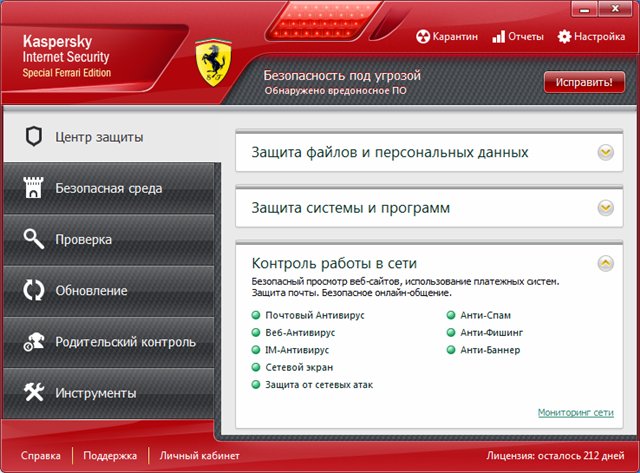Viewport: 640px width, 473px height.
Task: Click Анти-Спам component label
Action: (x=485, y=315)
